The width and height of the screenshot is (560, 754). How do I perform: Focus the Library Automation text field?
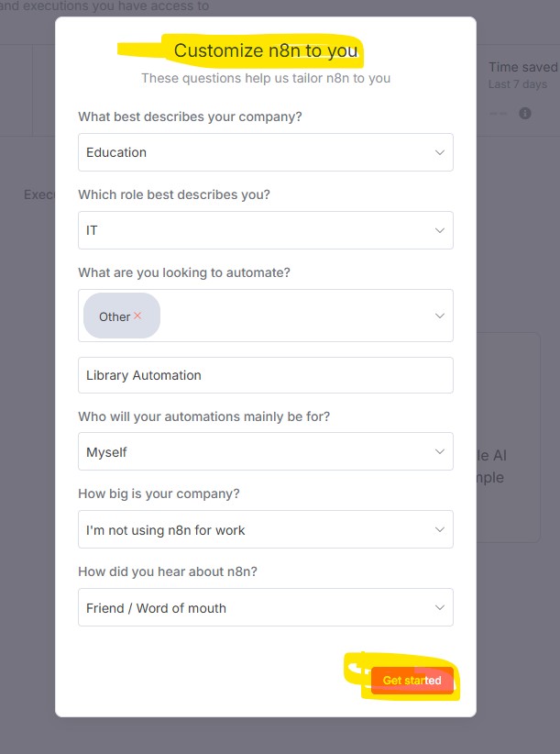tap(266, 375)
